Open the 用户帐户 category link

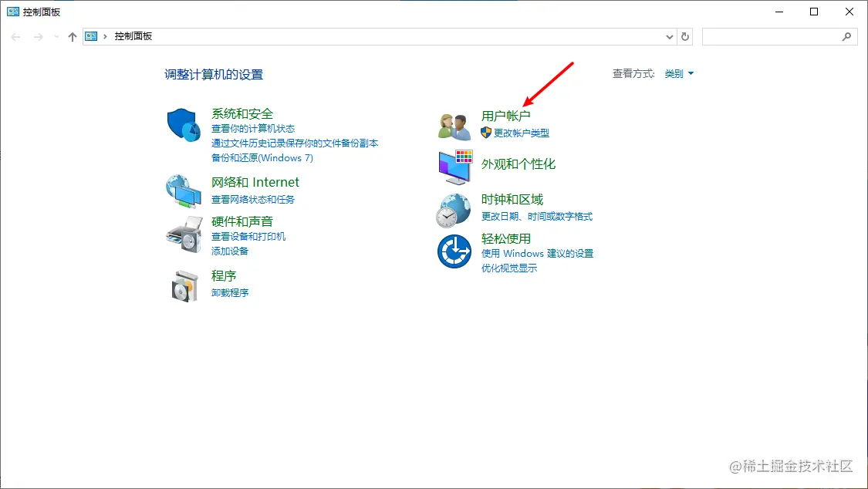click(506, 116)
